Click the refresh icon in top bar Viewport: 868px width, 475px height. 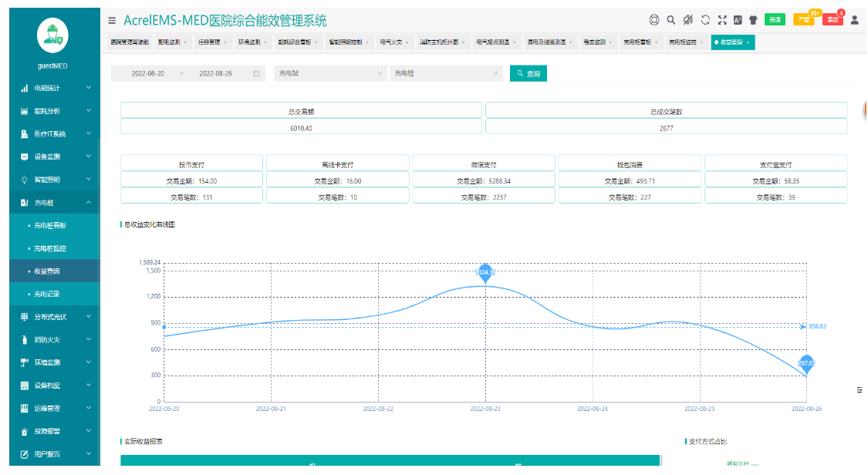[x=705, y=21]
